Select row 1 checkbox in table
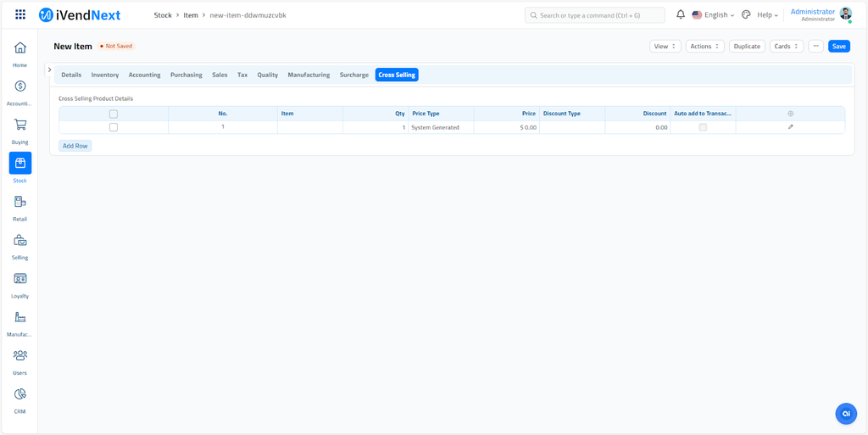Screen dimensions: 868x435 pyautogui.click(x=114, y=127)
